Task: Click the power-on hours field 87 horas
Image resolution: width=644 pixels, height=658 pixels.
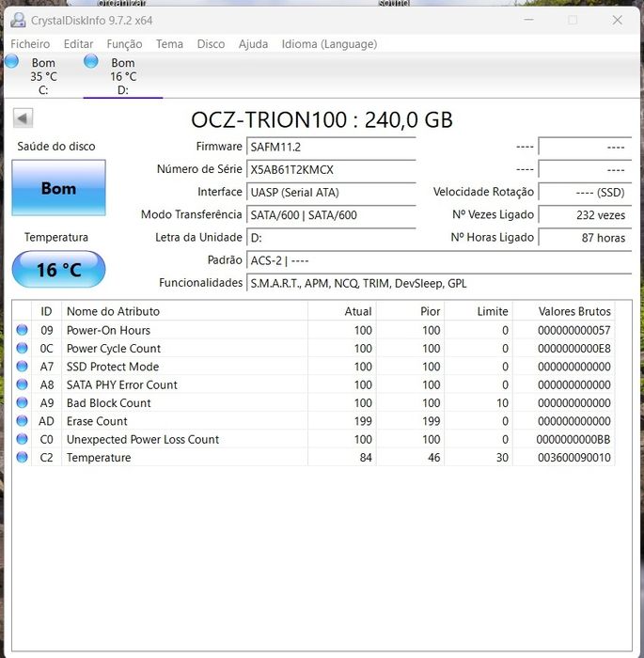Action: 585,238
